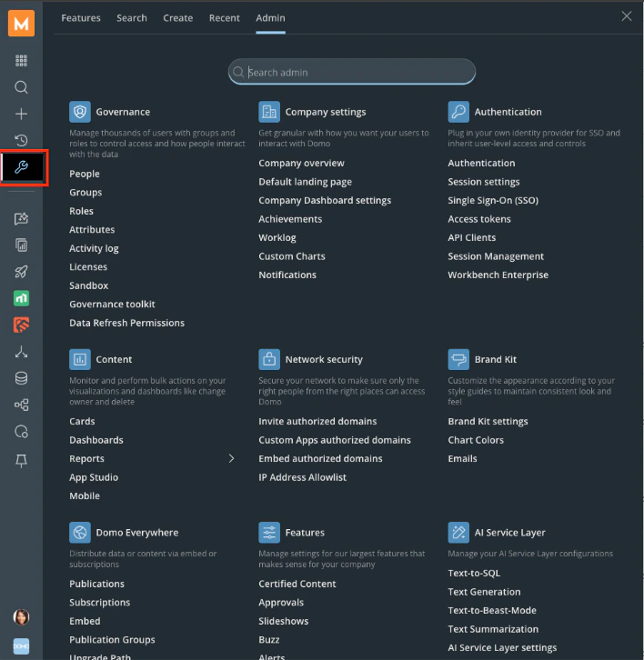Focus the Search admin input field
Viewport: 644px width, 660px height.
(x=352, y=72)
